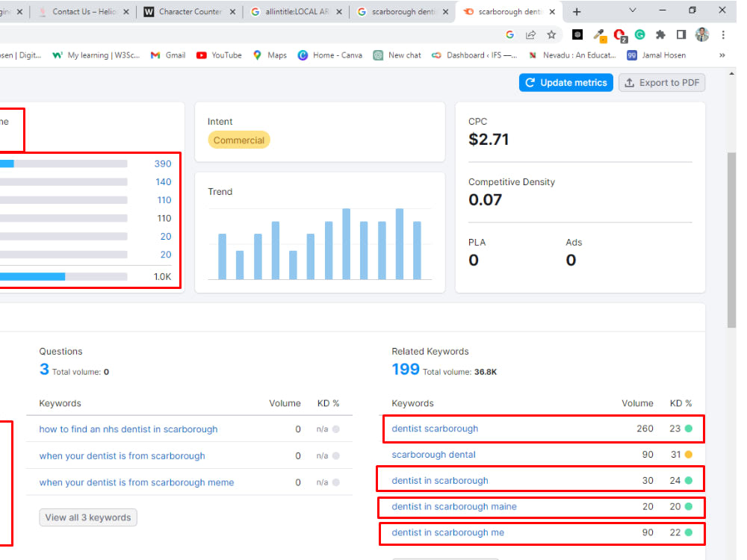Click the share page icon
Image resolution: width=747 pixels, height=560 pixels.
pos(530,34)
